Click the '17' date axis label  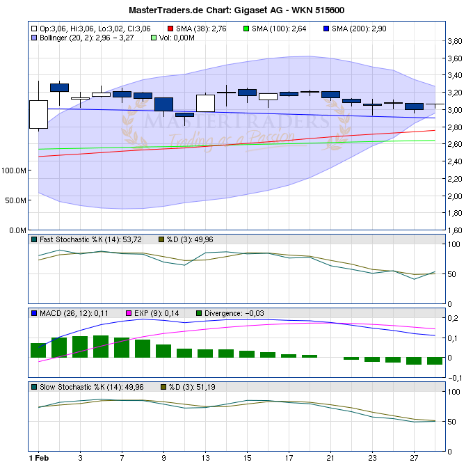click(289, 458)
